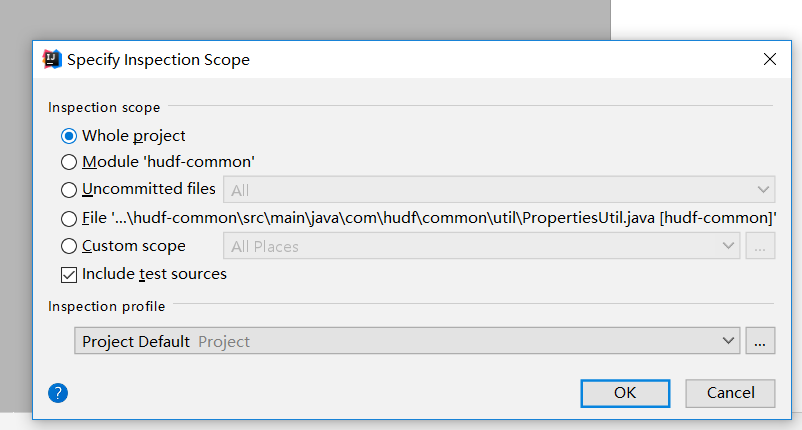Choose the Module 'hudf-common' scope option

[x=69, y=162]
